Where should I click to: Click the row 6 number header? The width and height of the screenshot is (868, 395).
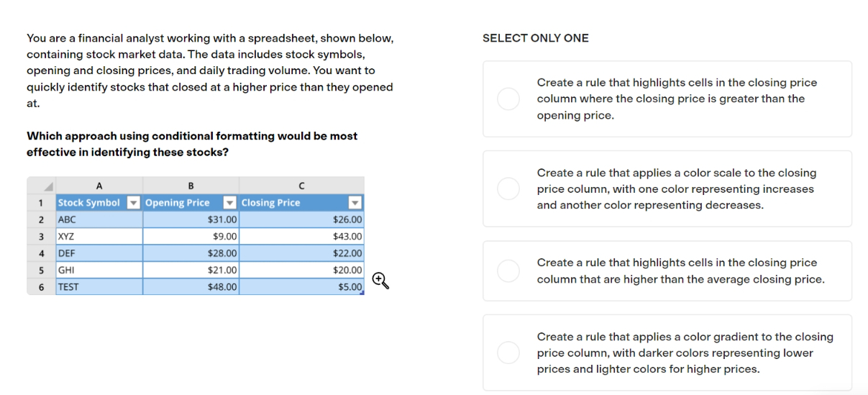click(42, 286)
